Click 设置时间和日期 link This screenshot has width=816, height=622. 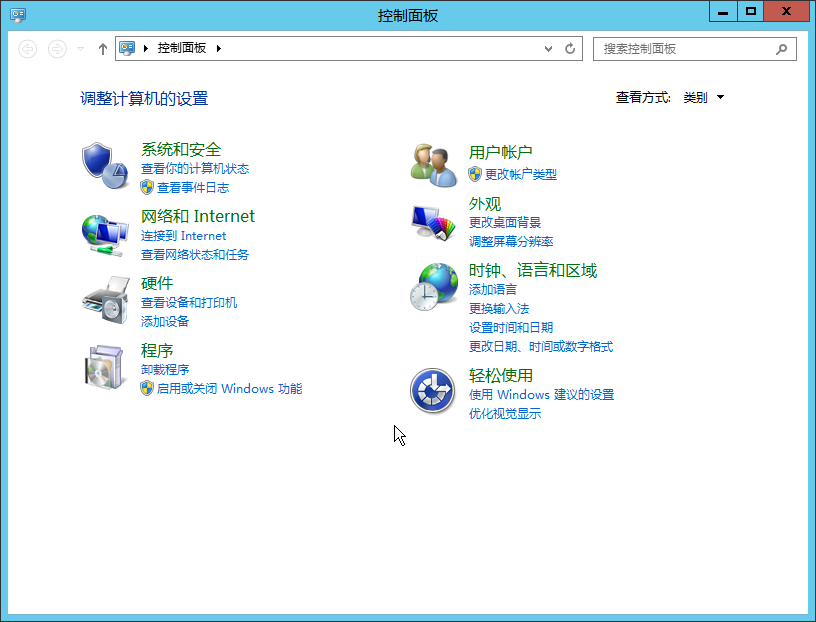(x=511, y=327)
